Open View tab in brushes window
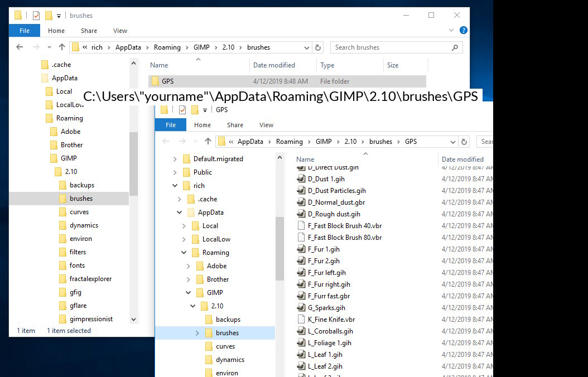588x377 pixels. coord(120,31)
